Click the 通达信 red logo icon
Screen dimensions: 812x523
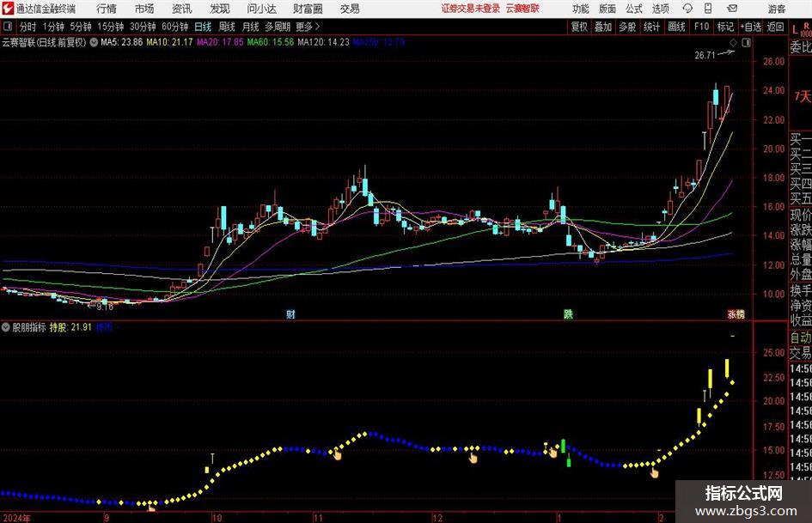[x=7, y=9]
